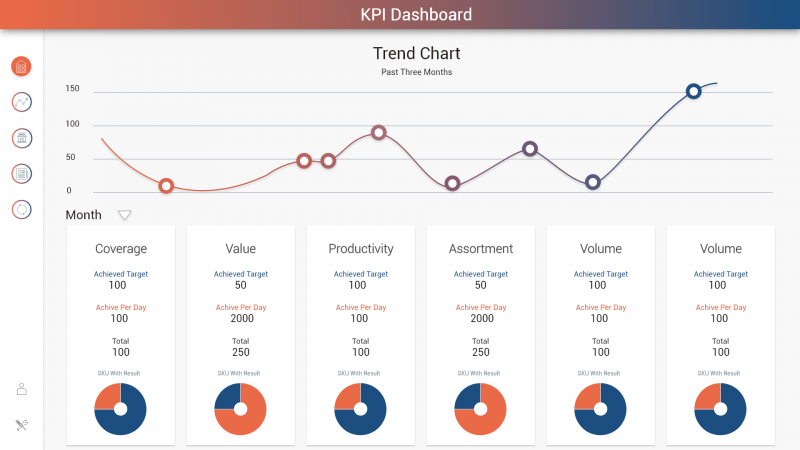800x450 pixels.
Task: Open the trend line chart sidebar icon
Action: (21, 102)
